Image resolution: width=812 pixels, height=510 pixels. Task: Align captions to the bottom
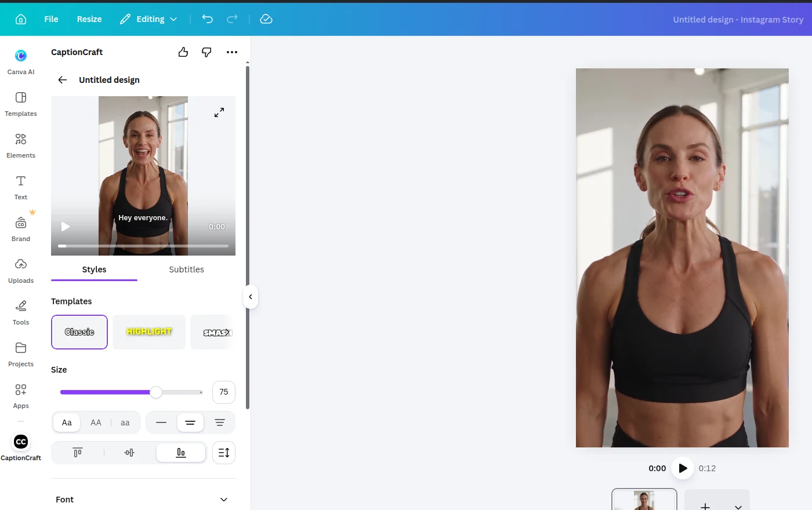(x=181, y=453)
